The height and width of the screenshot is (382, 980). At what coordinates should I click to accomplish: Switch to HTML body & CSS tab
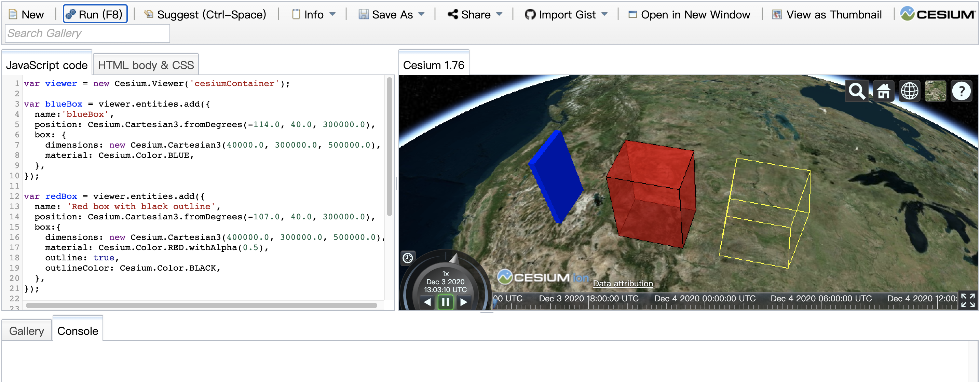[x=146, y=65]
